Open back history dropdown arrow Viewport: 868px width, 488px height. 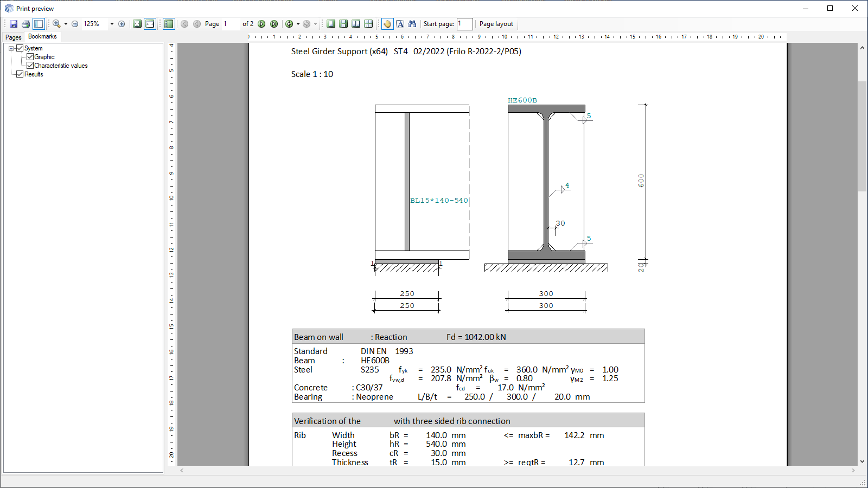pos(298,24)
